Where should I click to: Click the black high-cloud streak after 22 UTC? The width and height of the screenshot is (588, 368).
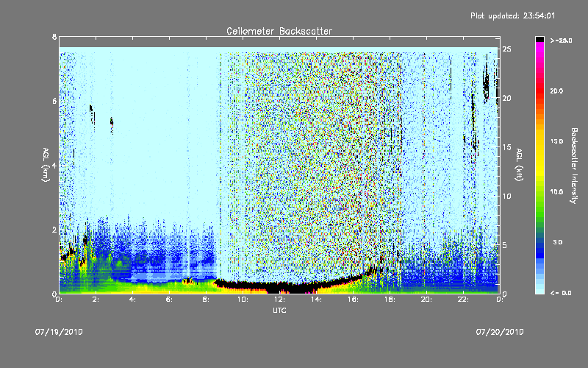486,81
